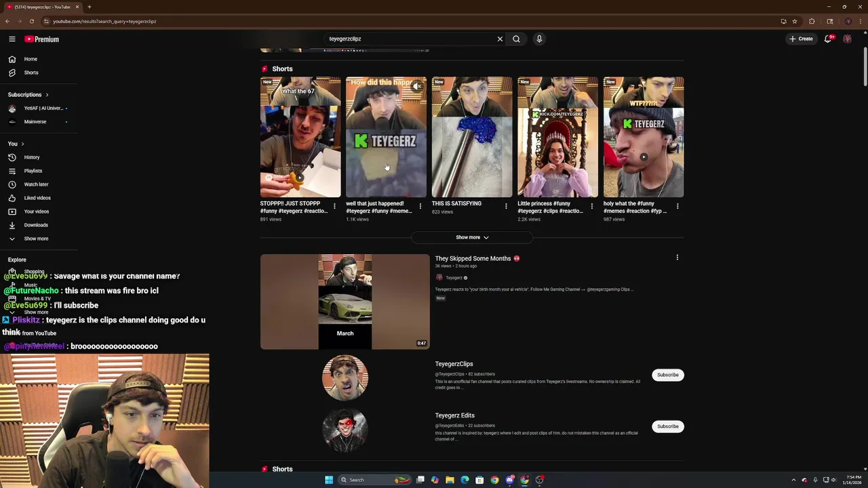Go back in the browser
Image resolution: width=868 pixels, height=488 pixels.
click(7, 21)
